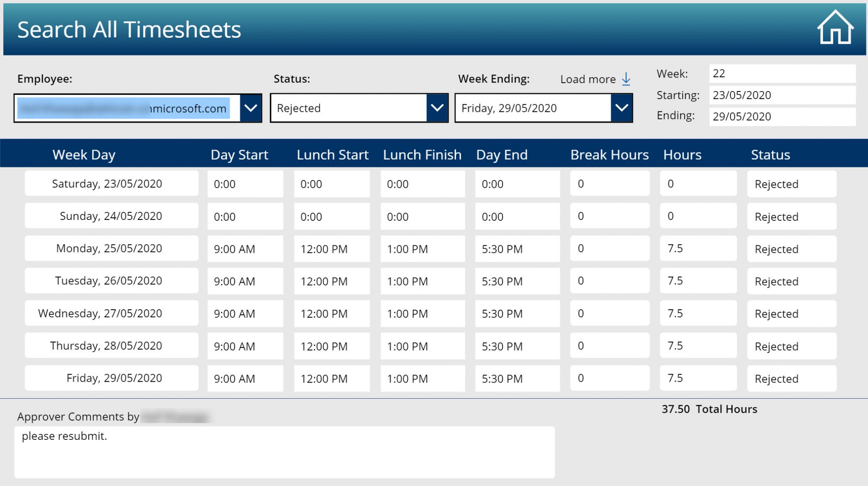Click the Ending date field showing 29/05/2020
The width and height of the screenshot is (868, 486).
pyautogui.click(x=782, y=116)
